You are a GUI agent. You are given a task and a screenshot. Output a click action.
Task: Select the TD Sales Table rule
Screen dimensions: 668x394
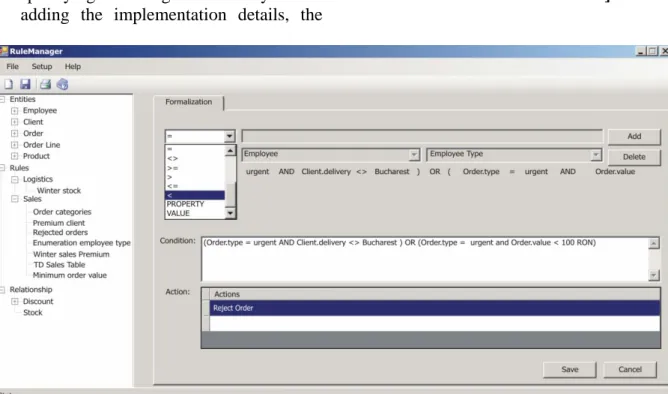[59, 265]
